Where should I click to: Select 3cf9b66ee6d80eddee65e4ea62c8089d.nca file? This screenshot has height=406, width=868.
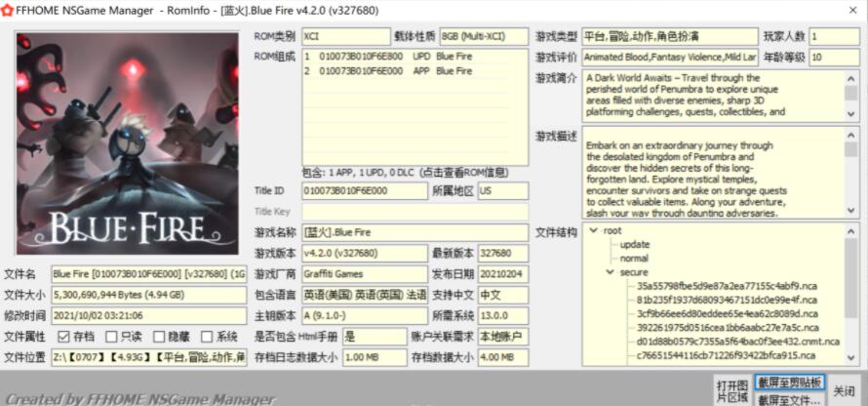click(x=728, y=313)
